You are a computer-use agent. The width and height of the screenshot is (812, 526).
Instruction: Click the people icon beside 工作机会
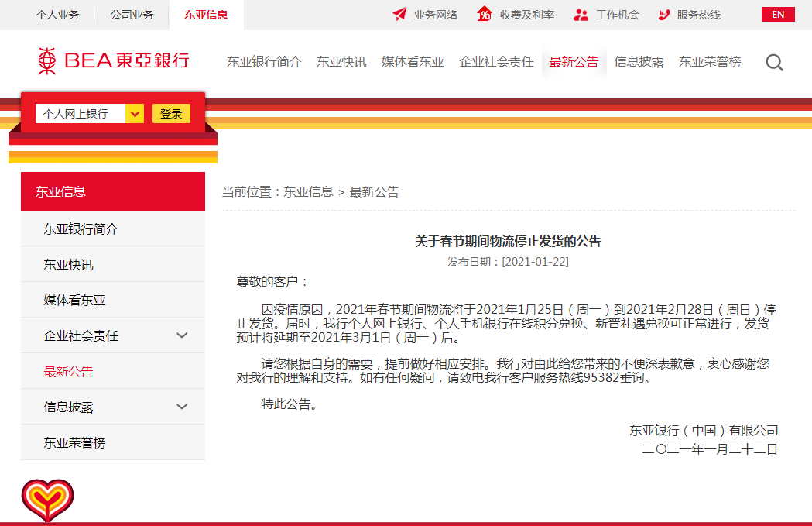coord(581,15)
